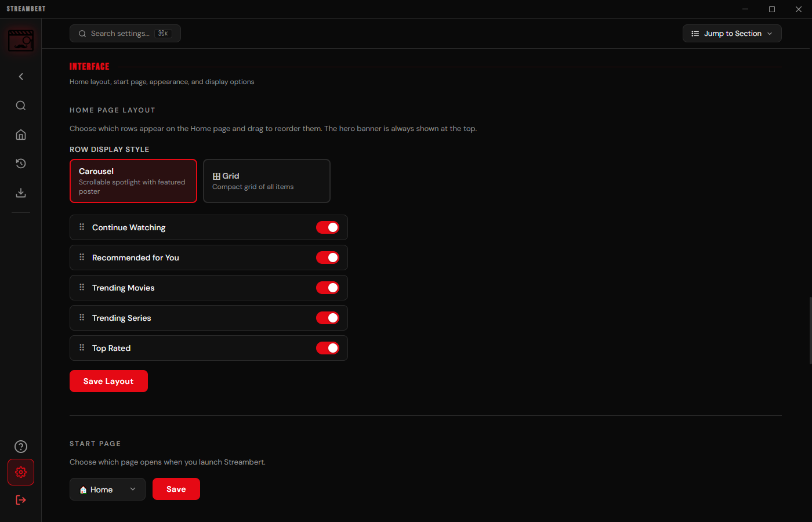Viewport: 812px width, 522px height.
Task: Click the Save Layout button
Action: tap(108, 381)
